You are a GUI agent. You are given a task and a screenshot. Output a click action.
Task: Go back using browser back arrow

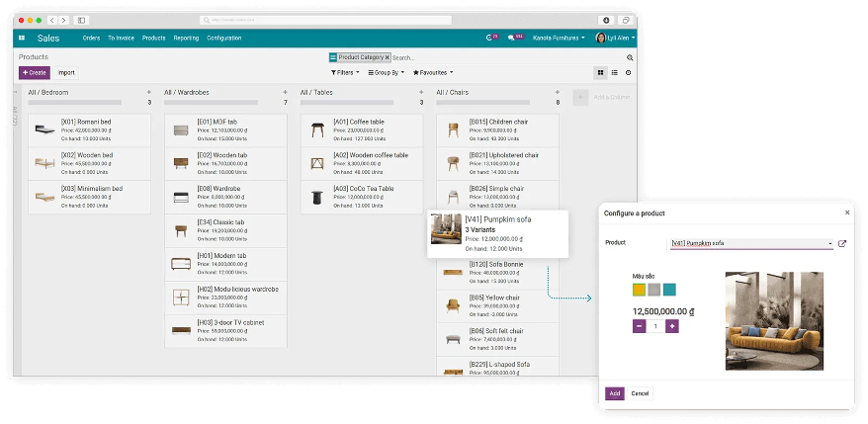coord(52,20)
